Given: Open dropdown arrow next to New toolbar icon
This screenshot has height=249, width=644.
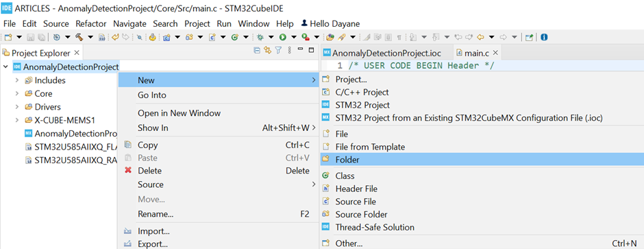Looking at the screenshot, I should [19, 37].
